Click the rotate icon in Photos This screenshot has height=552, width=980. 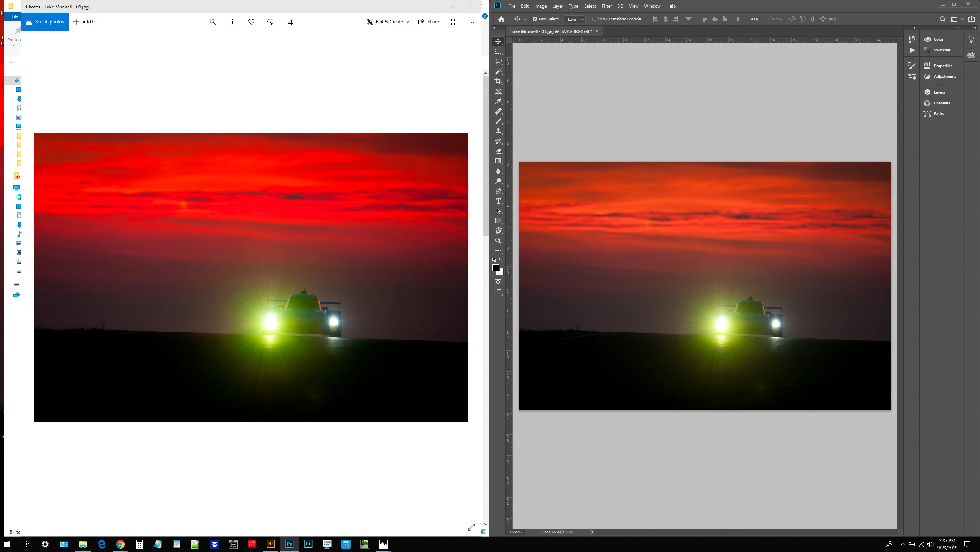coord(270,22)
